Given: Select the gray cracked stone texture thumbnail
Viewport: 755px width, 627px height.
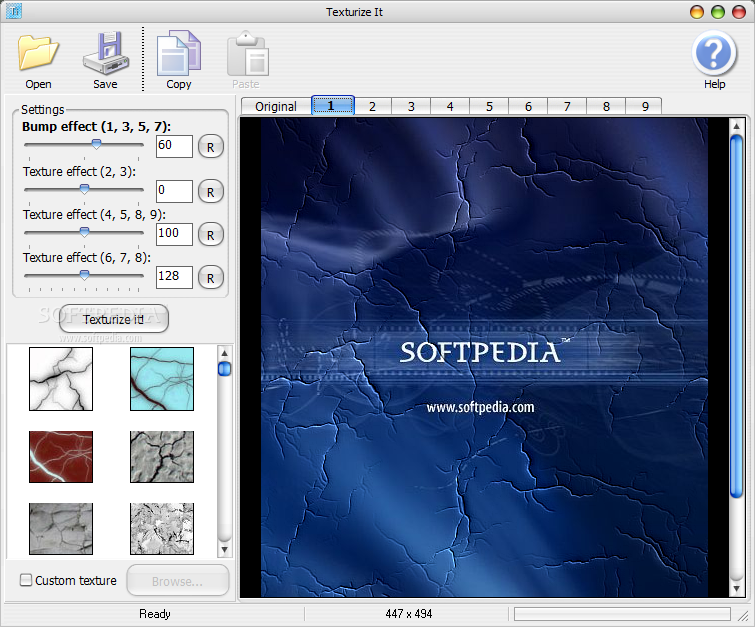Looking at the screenshot, I should pos(162,457).
